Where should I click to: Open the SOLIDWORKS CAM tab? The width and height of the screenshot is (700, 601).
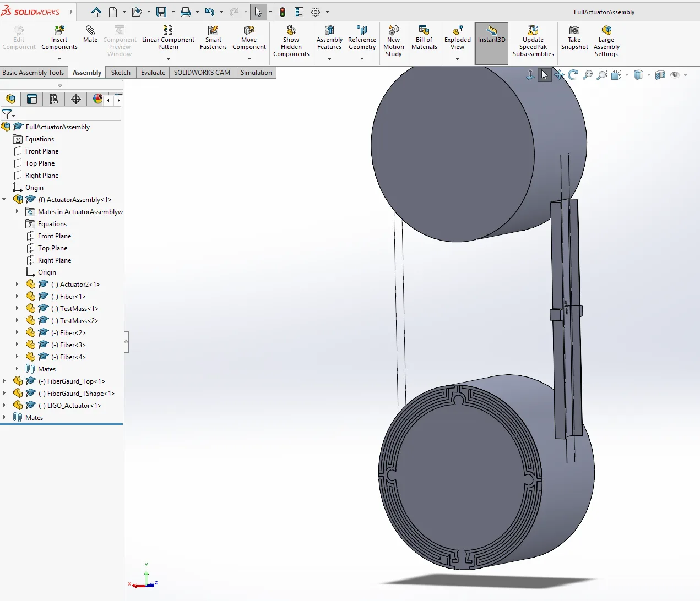pos(202,73)
